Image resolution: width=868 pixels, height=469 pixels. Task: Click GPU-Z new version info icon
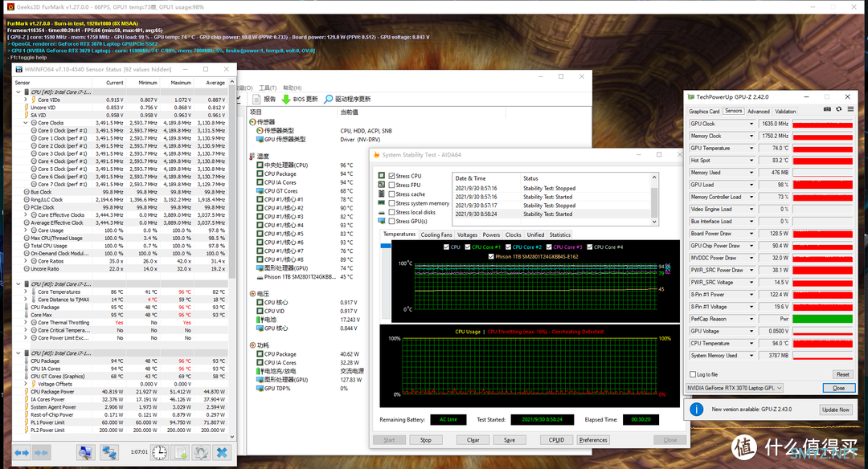coord(696,410)
